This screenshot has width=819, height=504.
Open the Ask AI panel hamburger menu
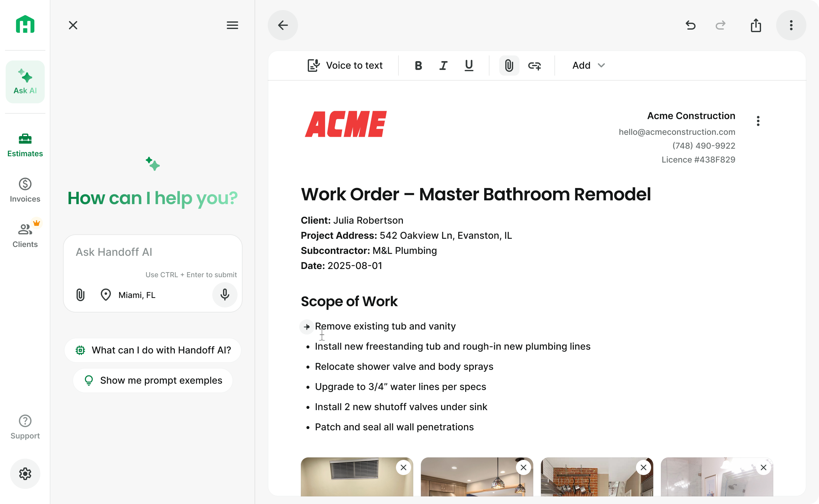coord(232,25)
